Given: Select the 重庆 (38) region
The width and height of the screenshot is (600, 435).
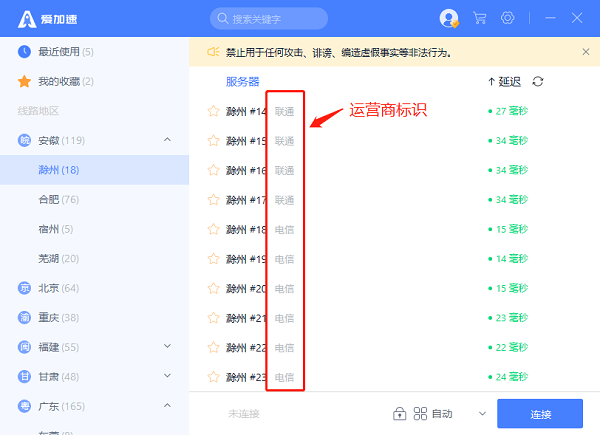Looking at the screenshot, I should [95, 318].
